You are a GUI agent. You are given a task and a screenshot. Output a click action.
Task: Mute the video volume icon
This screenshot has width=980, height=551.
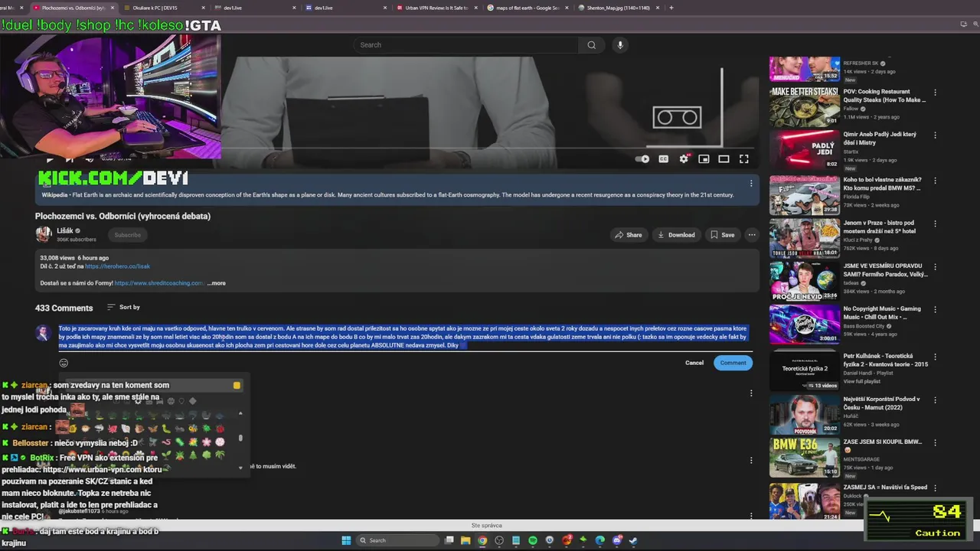click(89, 159)
